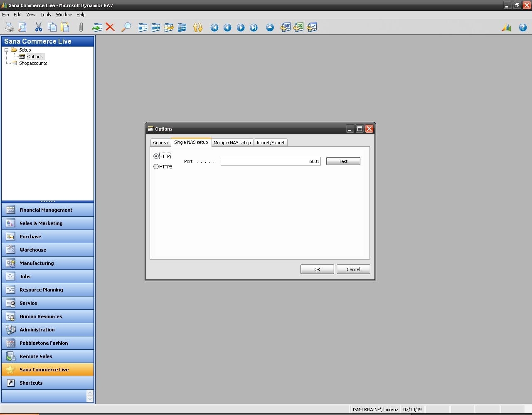Go to the first record
The image size is (532, 415).
click(214, 27)
